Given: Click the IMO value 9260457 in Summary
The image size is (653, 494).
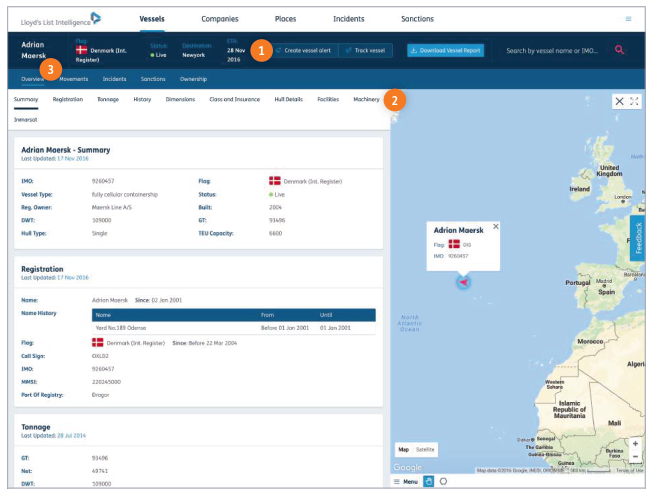Looking at the screenshot, I should point(103,181).
